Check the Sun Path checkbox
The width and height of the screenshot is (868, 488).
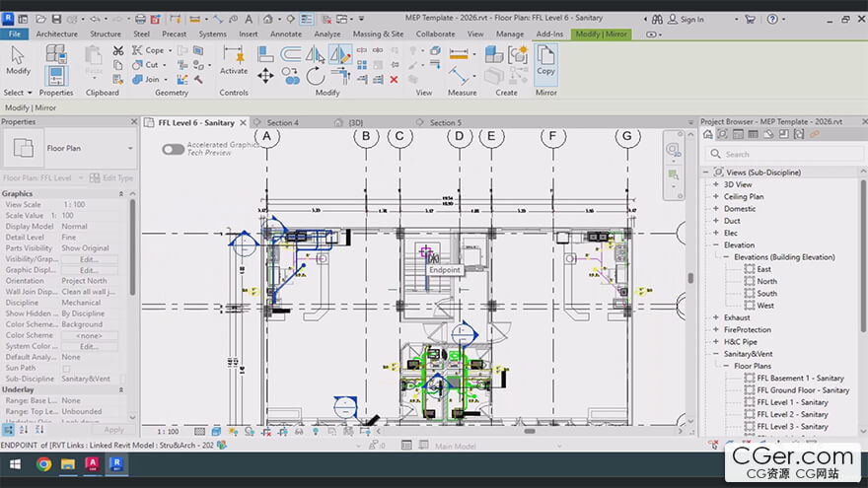point(68,368)
